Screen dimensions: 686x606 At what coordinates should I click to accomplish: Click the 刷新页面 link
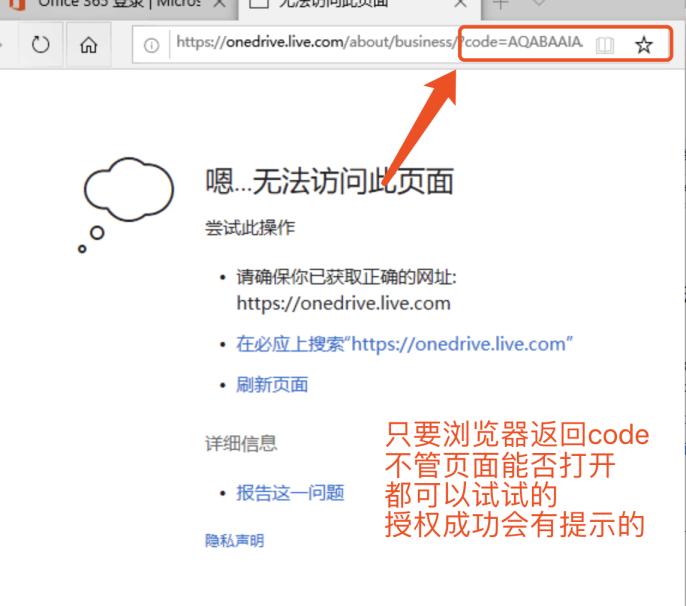272,385
